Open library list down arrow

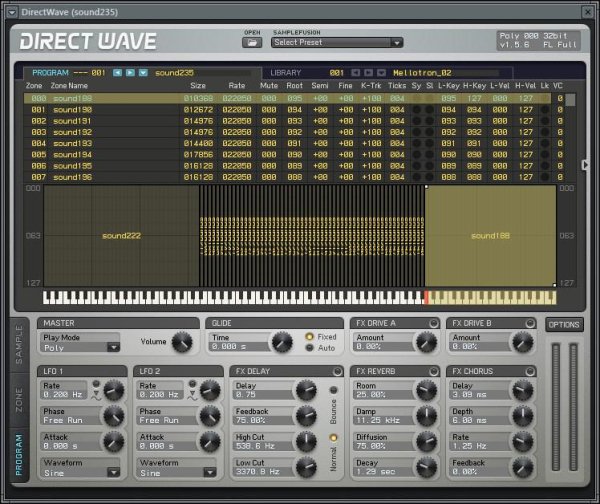[381, 73]
